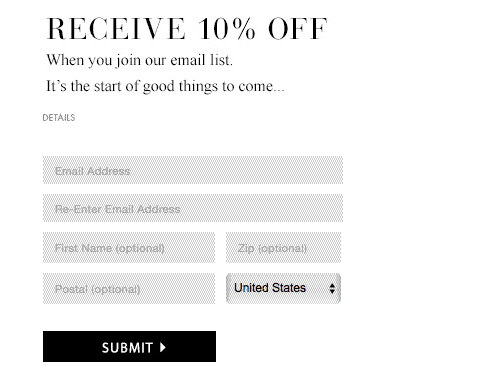Select the First Name (optional) field

click(129, 248)
